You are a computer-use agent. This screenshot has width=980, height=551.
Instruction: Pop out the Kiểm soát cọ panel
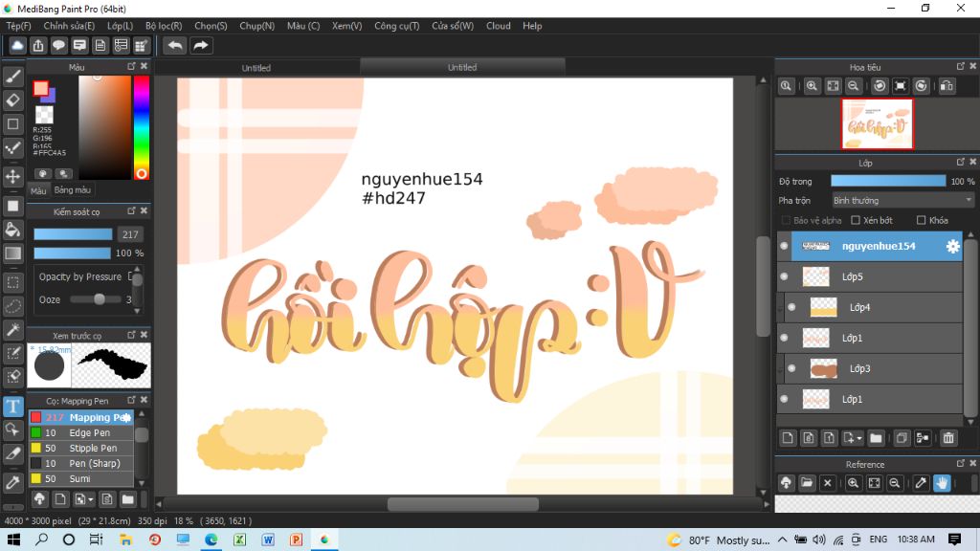[131, 211]
